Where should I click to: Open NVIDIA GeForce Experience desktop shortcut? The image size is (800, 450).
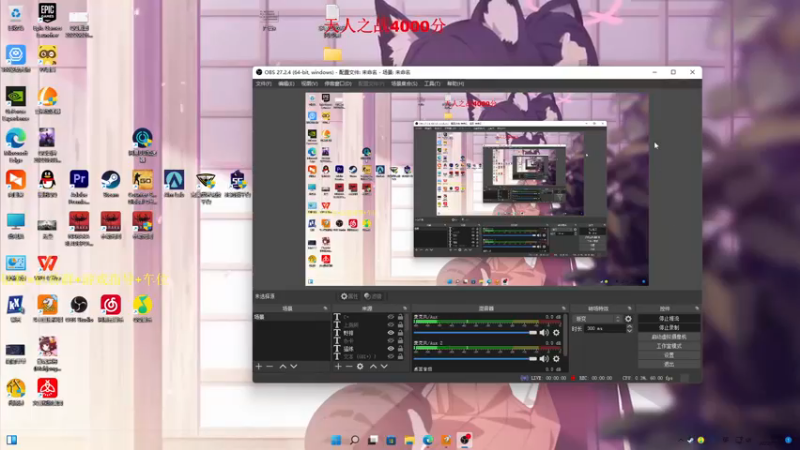(x=16, y=104)
